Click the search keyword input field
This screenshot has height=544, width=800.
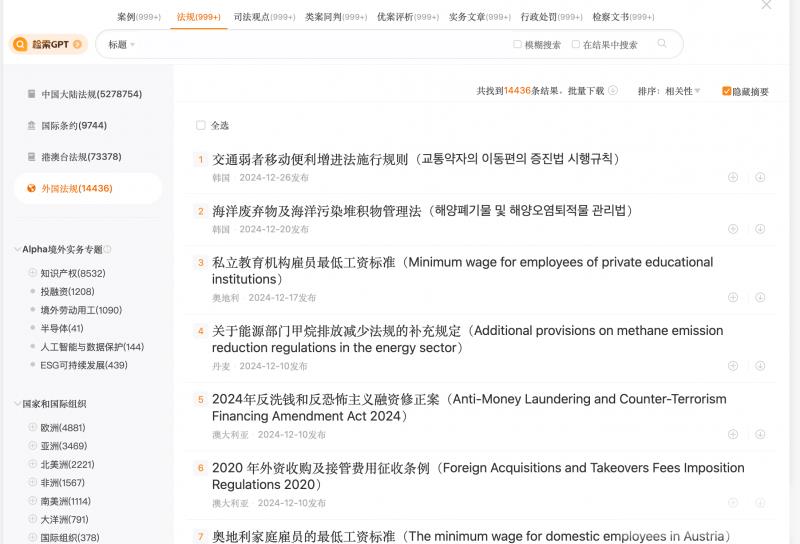click(322, 44)
